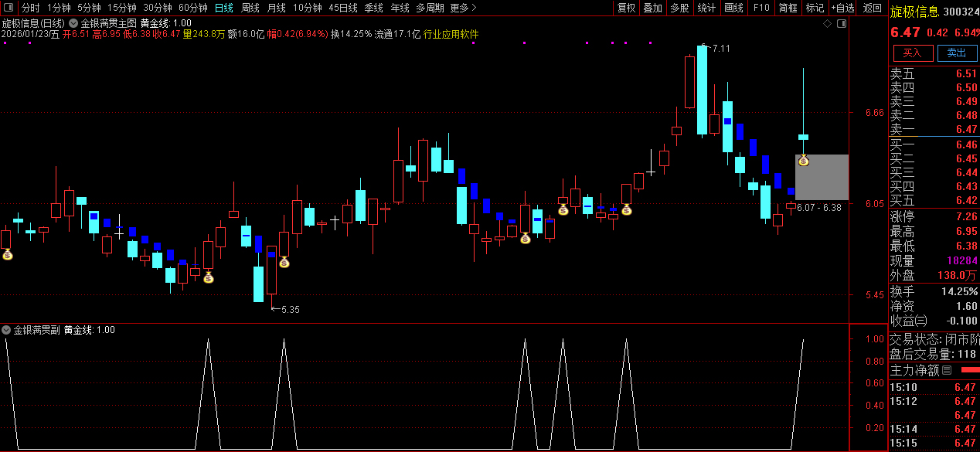Switch to 10分钟 period
The width and height of the screenshot is (980, 452).
(x=307, y=8)
